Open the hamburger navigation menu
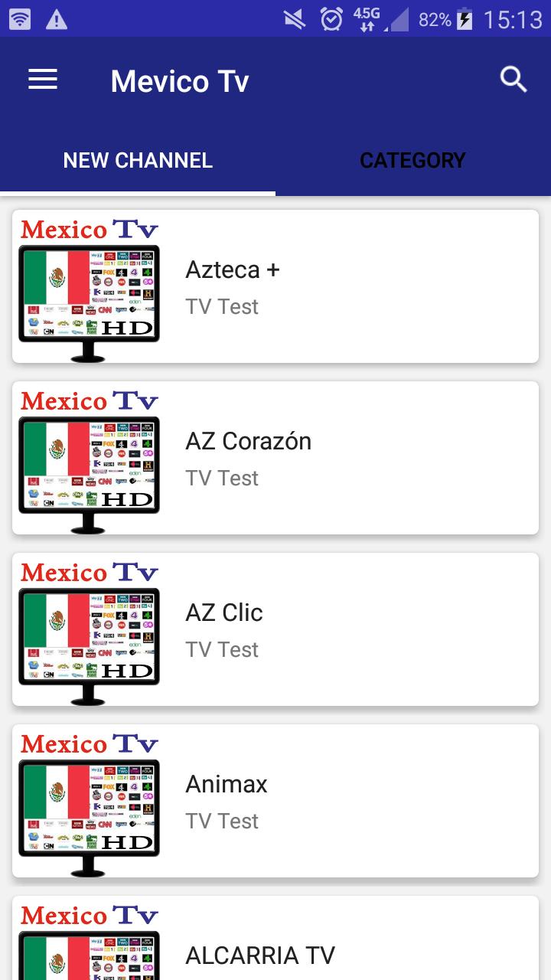Screen dimensions: 551x980 [43, 80]
